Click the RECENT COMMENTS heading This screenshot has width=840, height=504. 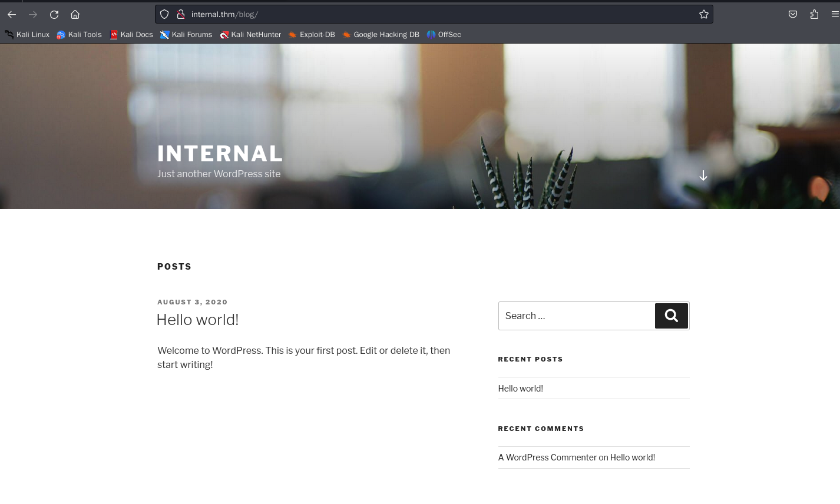[541, 429]
